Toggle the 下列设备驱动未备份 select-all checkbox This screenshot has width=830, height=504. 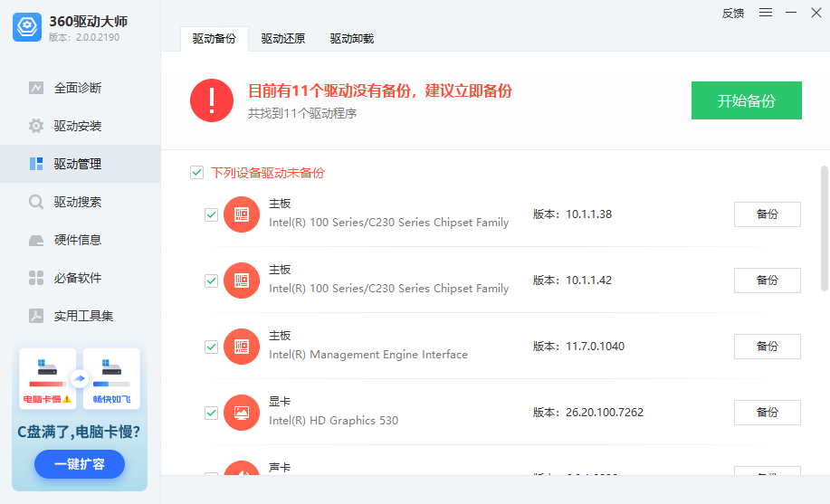point(197,173)
